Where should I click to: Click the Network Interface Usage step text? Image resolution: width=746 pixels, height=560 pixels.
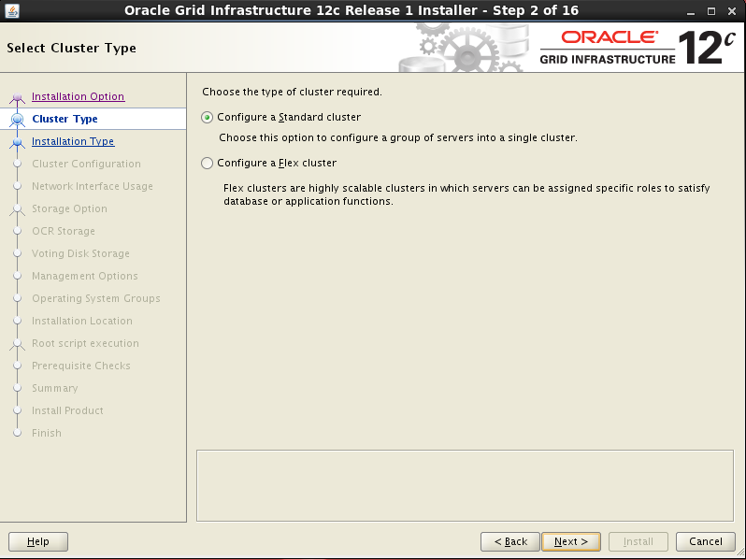93,186
